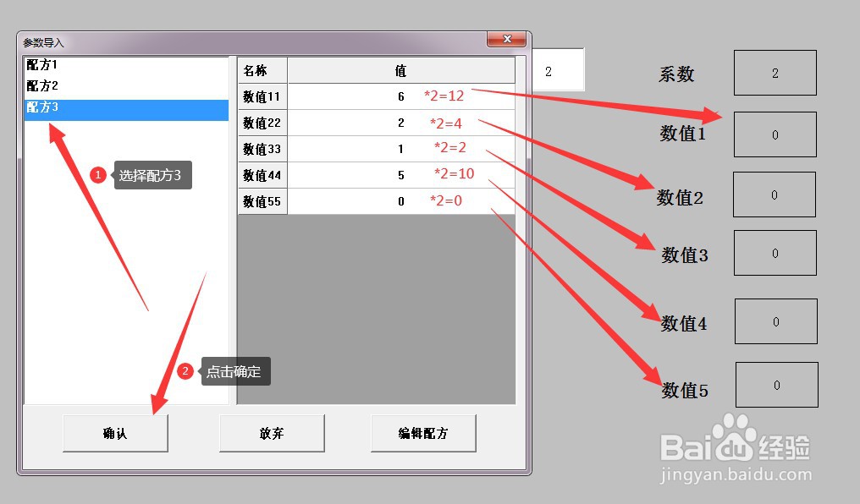Click the 数值1 value box
Screen dimensions: 860x504
tap(774, 134)
